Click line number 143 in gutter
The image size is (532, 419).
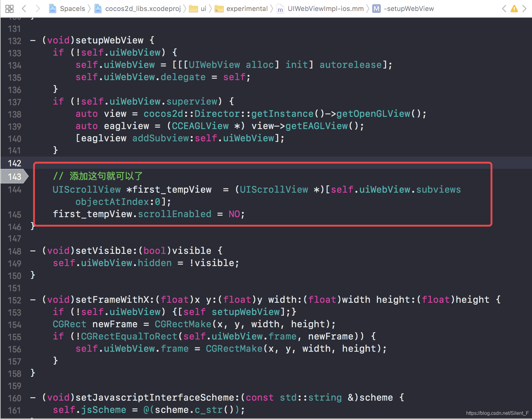(x=14, y=176)
